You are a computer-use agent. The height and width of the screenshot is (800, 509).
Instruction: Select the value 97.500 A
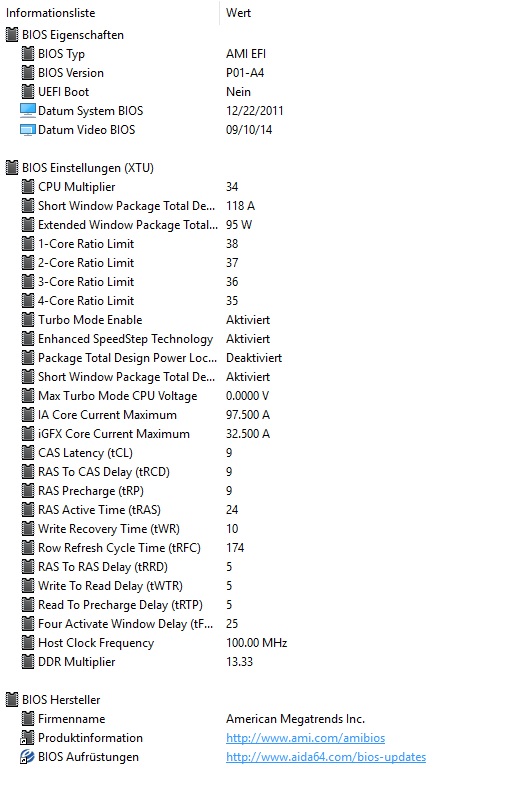tap(248, 414)
